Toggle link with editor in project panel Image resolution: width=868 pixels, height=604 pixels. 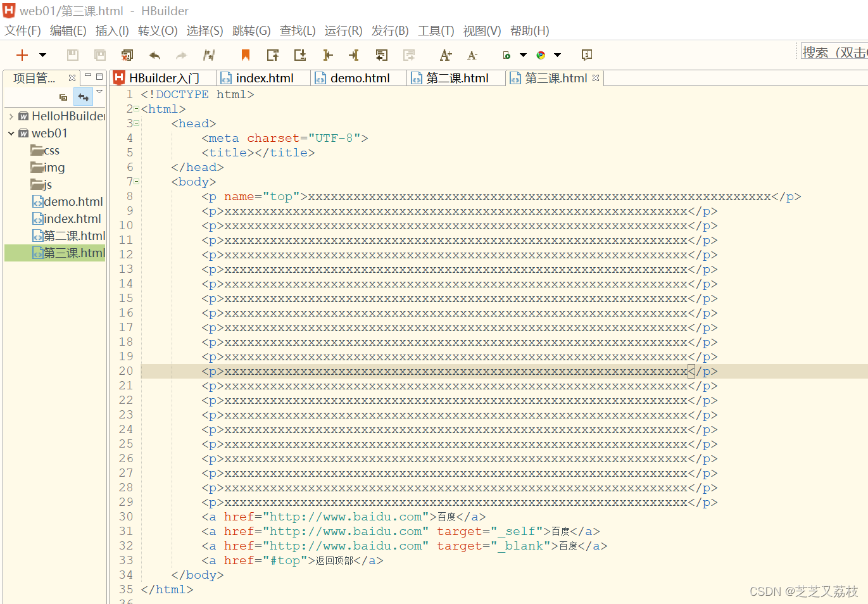[84, 97]
